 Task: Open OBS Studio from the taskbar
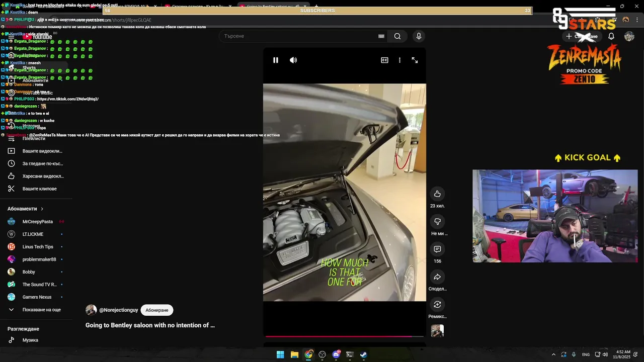[322, 354]
